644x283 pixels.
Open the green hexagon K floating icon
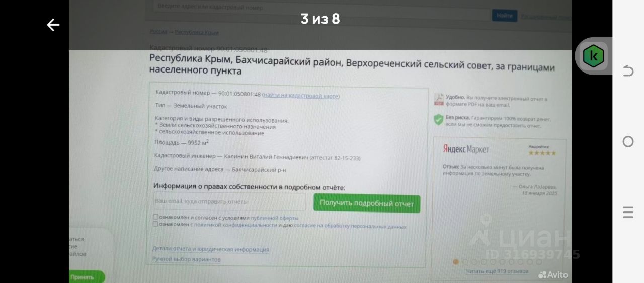(593, 56)
